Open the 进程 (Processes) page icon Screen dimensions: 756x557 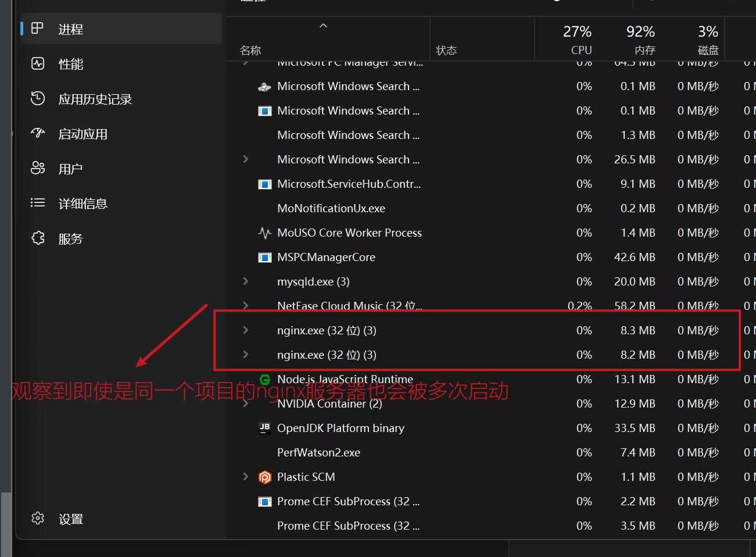(x=37, y=28)
